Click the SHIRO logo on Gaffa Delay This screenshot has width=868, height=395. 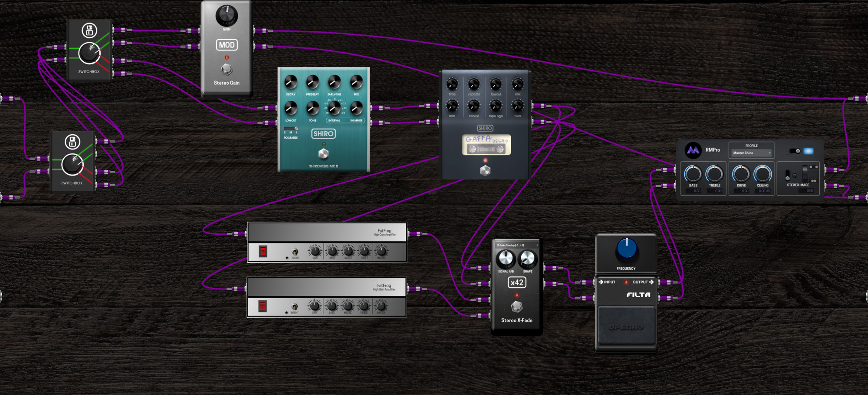[485, 128]
